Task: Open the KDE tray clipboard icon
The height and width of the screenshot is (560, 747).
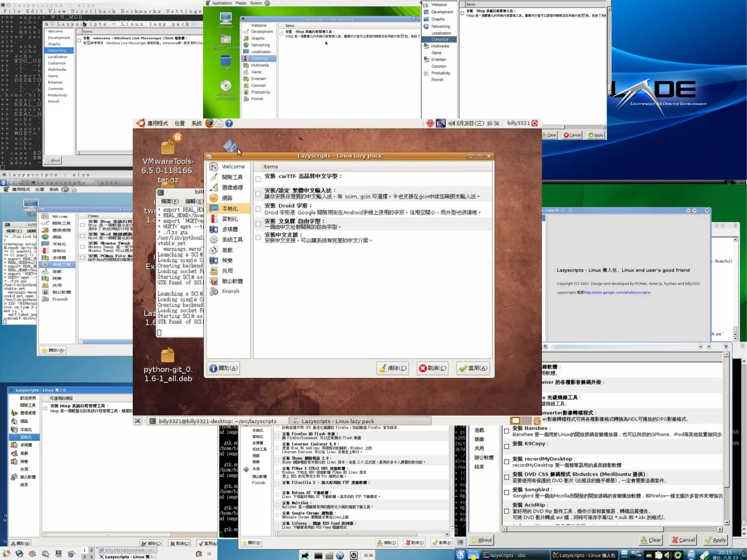Action: 658,555
